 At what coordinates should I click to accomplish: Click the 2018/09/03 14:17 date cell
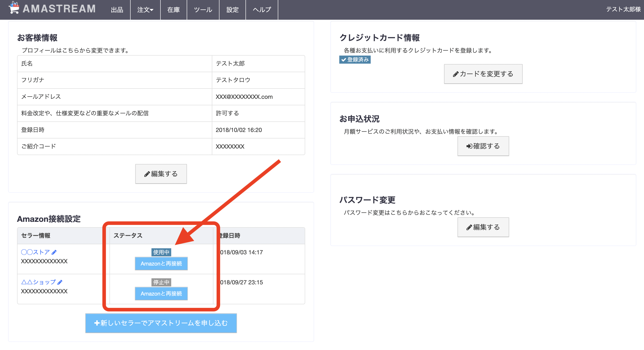[241, 252]
